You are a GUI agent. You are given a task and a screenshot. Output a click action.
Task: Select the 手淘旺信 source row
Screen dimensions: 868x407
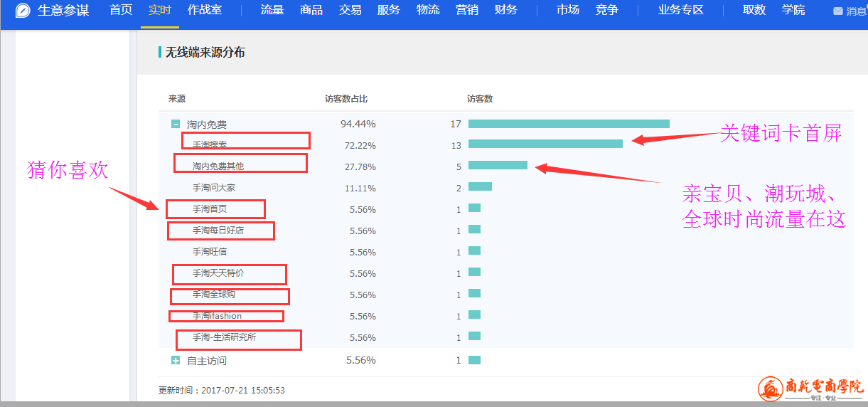210,252
